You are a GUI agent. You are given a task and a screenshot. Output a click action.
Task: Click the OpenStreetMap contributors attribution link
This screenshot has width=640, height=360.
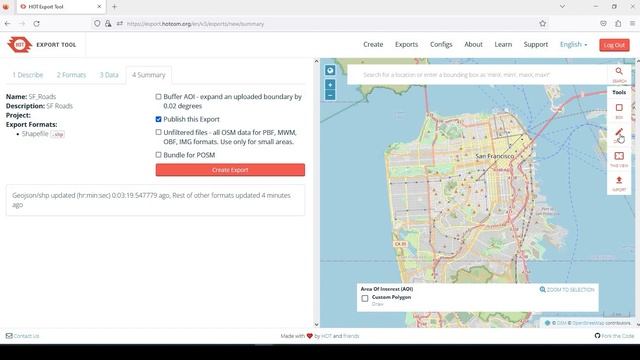point(588,323)
